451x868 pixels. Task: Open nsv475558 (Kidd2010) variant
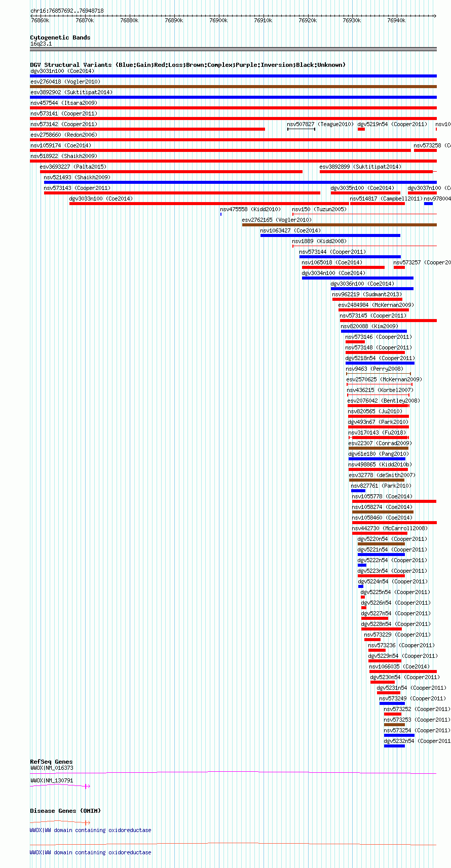click(x=250, y=209)
